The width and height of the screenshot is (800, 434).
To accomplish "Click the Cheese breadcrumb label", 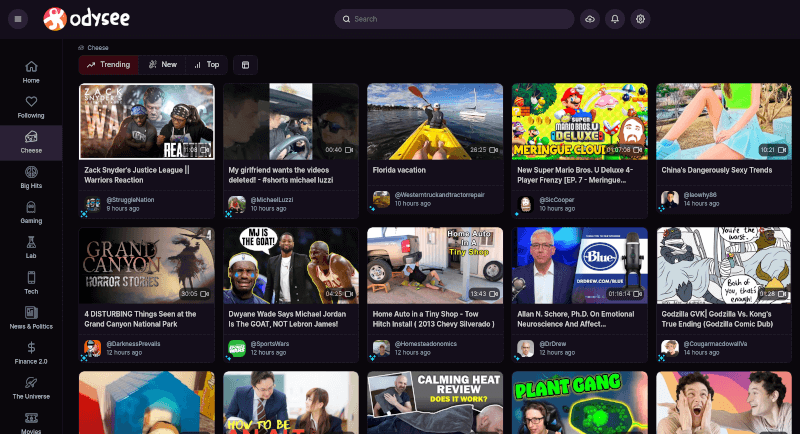I will point(98,47).
